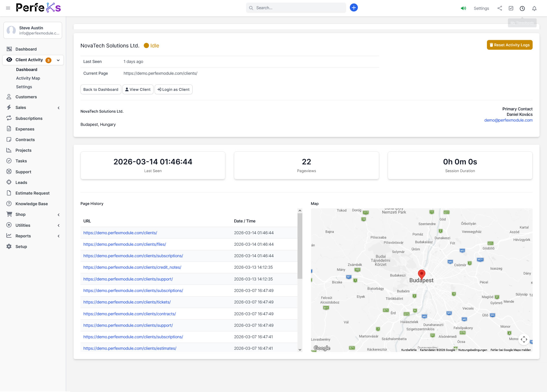
Task: Click the green speaker sound icon
Action: (463, 8)
